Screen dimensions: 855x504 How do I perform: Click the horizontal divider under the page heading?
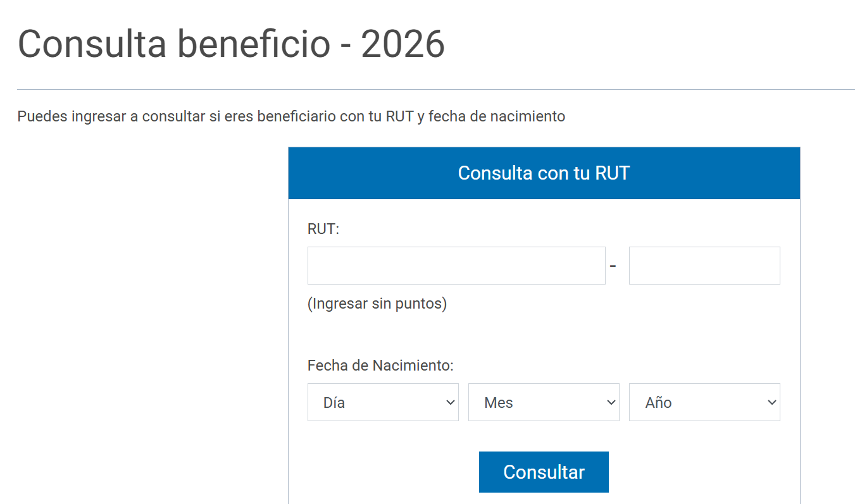pos(436,89)
